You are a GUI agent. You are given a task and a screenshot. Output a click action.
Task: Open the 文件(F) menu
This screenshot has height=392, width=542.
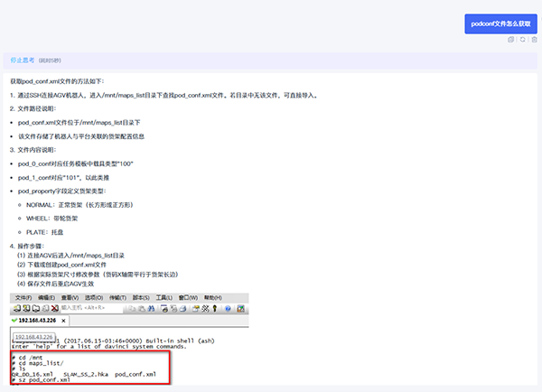(23, 297)
